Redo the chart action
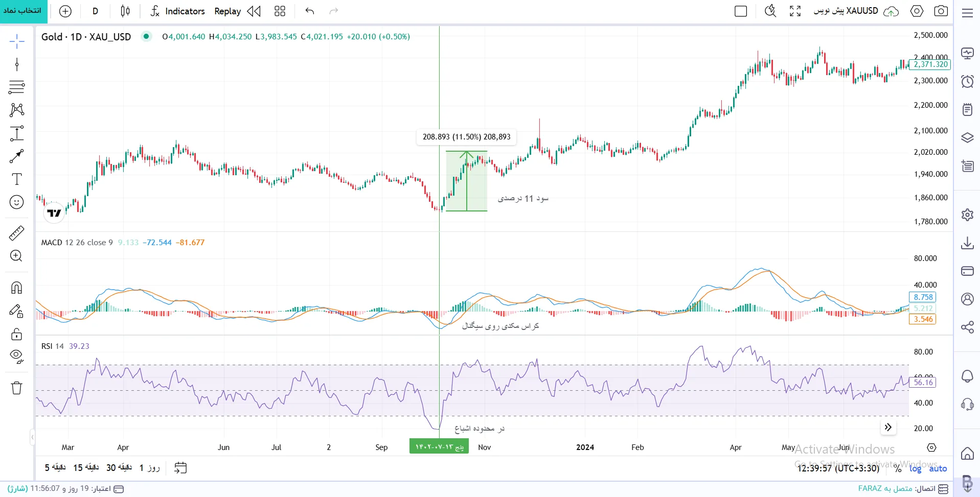Image resolution: width=980 pixels, height=497 pixels. tap(334, 11)
